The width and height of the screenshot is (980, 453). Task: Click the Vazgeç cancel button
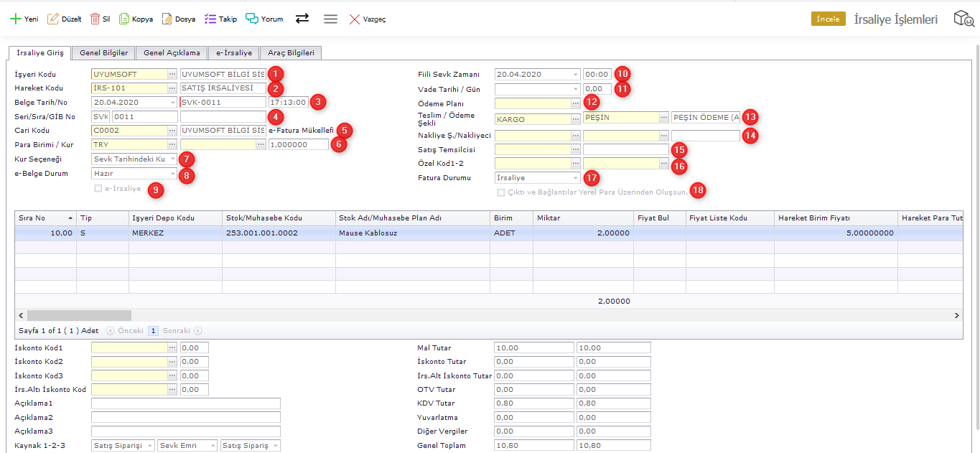368,19
